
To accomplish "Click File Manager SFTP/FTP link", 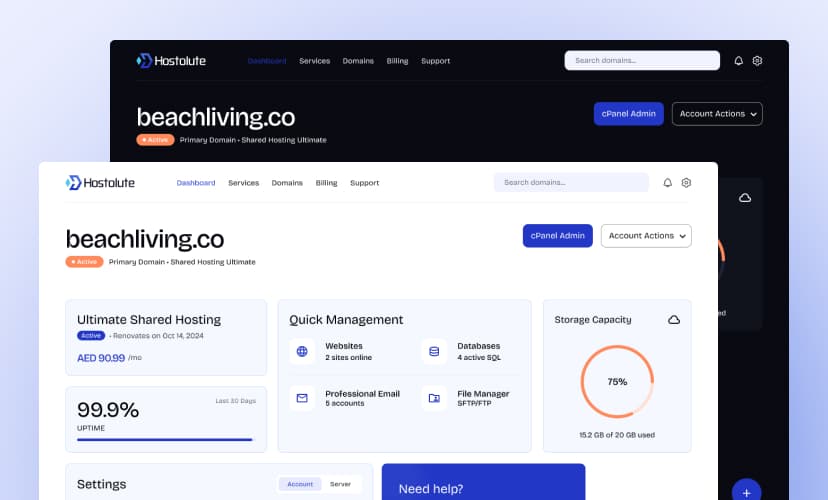I will click(483, 398).
